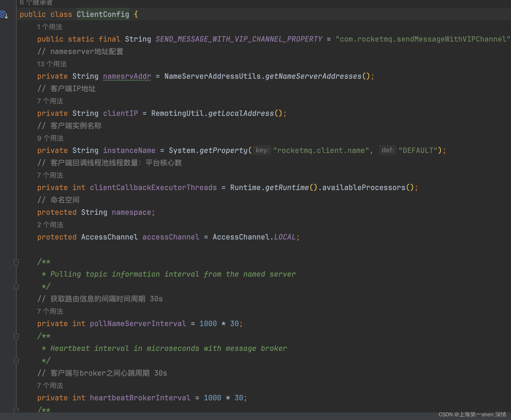511x420 pixels.
Task: Click the '// 客户端实例名称' comment
Action: point(69,126)
